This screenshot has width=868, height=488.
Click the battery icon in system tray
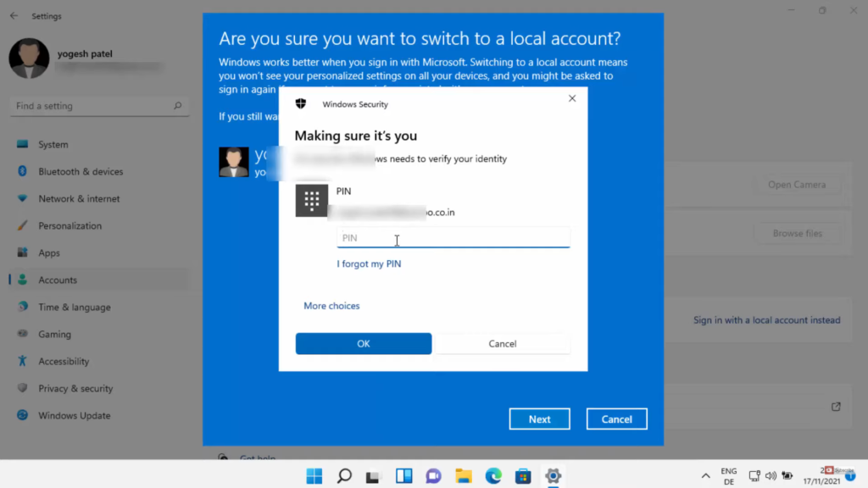click(787, 476)
